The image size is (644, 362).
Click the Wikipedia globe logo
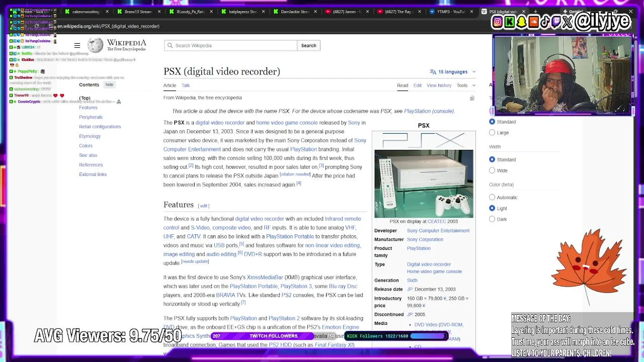click(95, 46)
